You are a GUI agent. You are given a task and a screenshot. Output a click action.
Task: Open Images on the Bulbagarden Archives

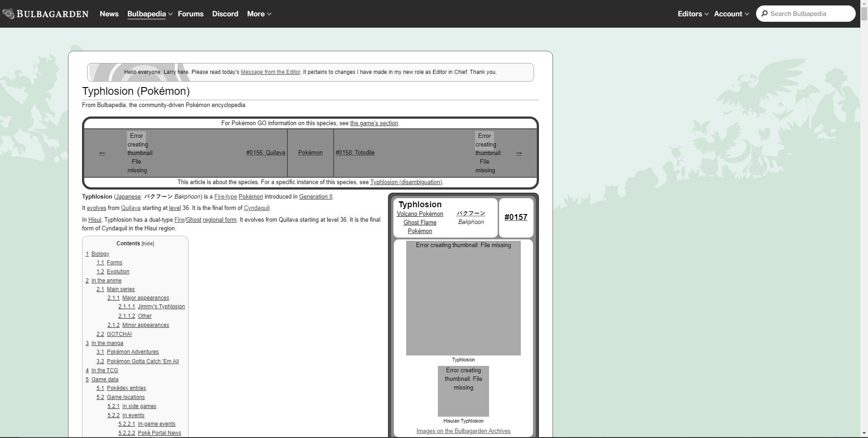point(463,431)
